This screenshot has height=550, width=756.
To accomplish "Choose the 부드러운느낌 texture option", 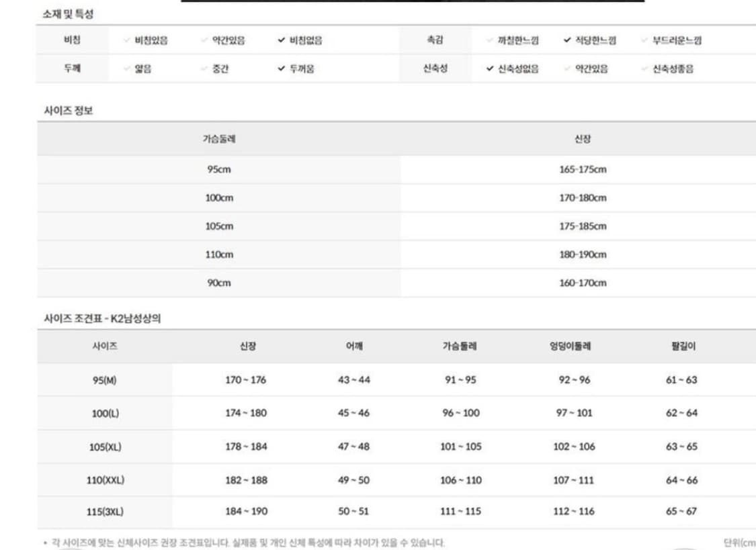I will click(x=671, y=40).
